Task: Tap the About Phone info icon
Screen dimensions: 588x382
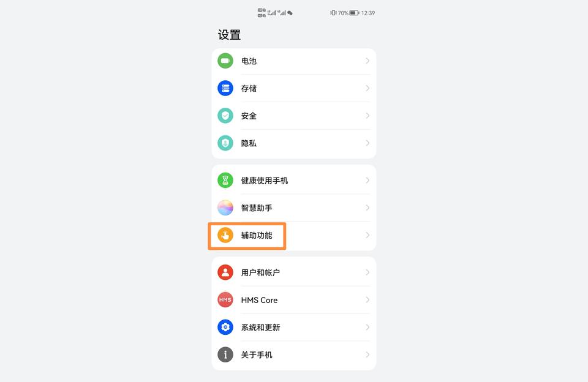Action: 225,354
